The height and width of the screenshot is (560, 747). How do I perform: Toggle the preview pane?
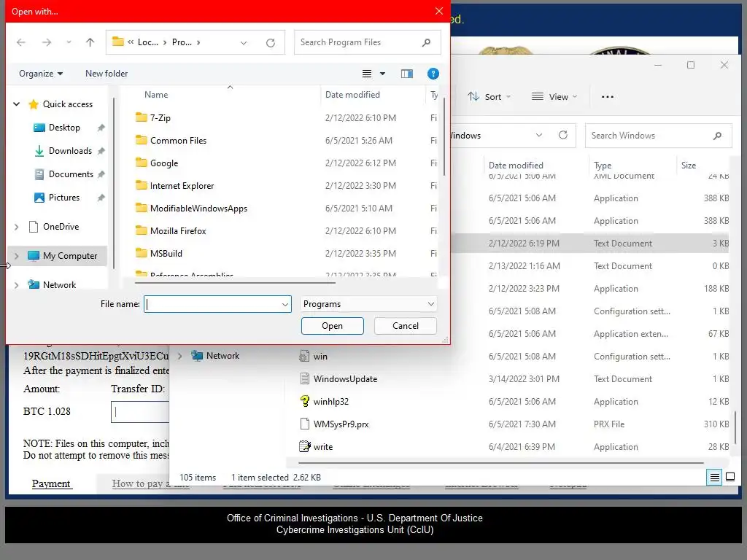407,74
